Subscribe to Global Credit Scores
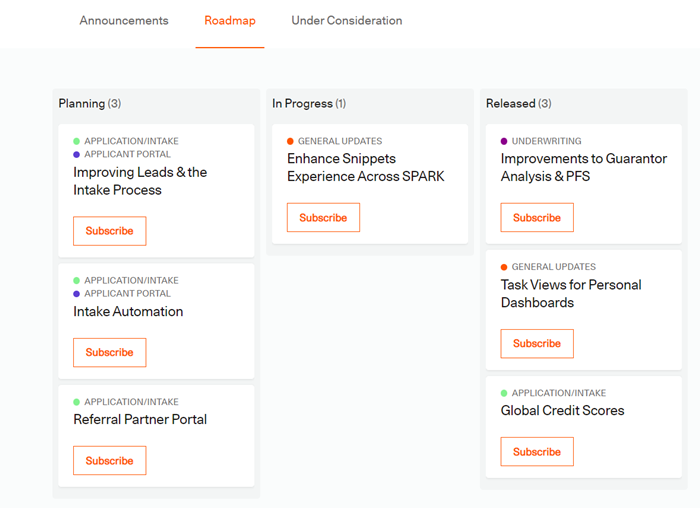 click(x=537, y=451)
